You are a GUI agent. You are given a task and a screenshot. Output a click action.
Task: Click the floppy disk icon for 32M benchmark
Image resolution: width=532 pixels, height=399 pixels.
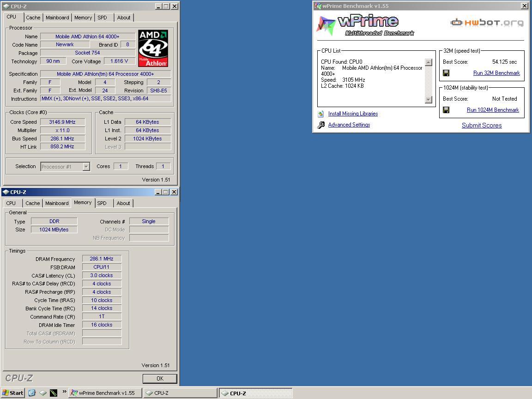(446, 73)
